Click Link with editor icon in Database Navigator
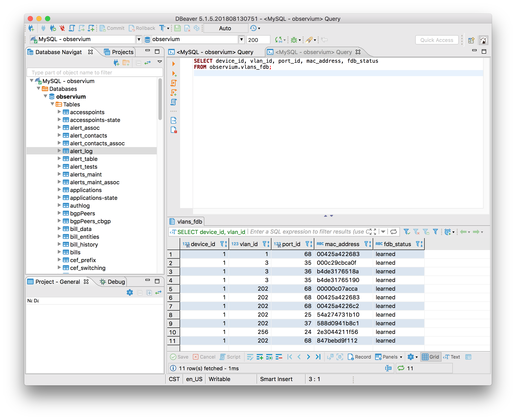516x420 pixels. [x=148, y=63]
